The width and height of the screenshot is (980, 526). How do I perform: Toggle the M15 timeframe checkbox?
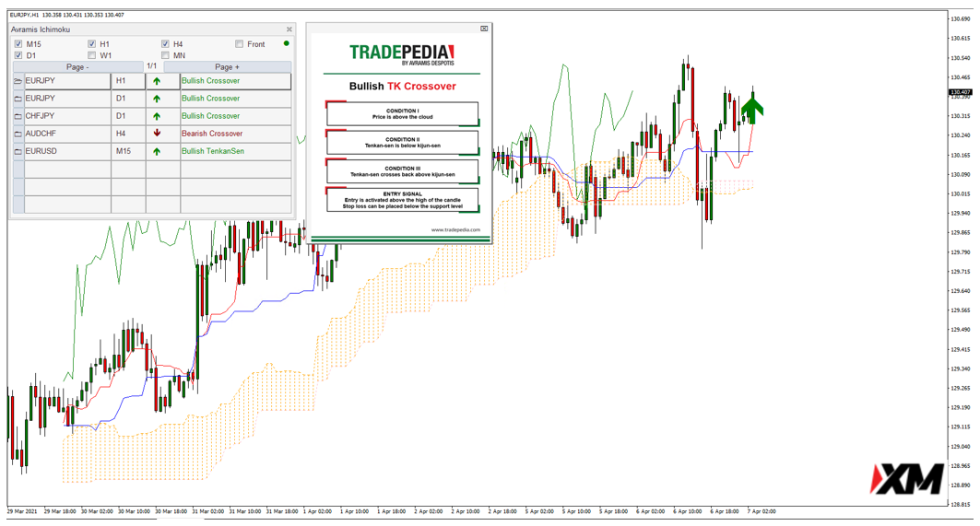click(x=18, y=44)
